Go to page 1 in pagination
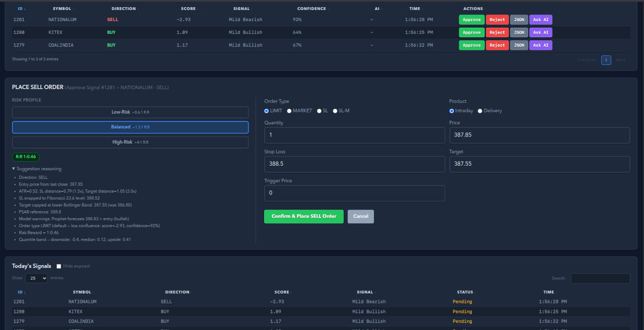This screenshot has height=330, width=644. point(606,60)
